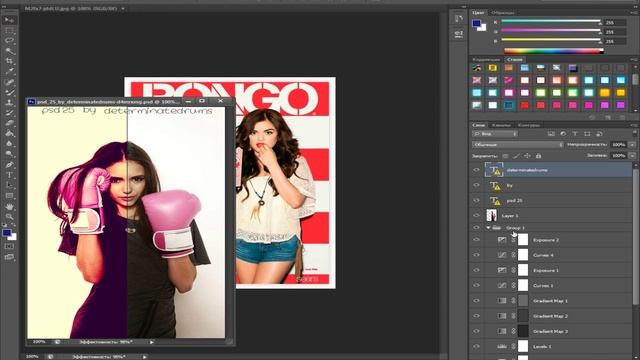Hide the psd 25 text layer
Image resolution: width=640 pixels, height=360 pixels.
476,200
